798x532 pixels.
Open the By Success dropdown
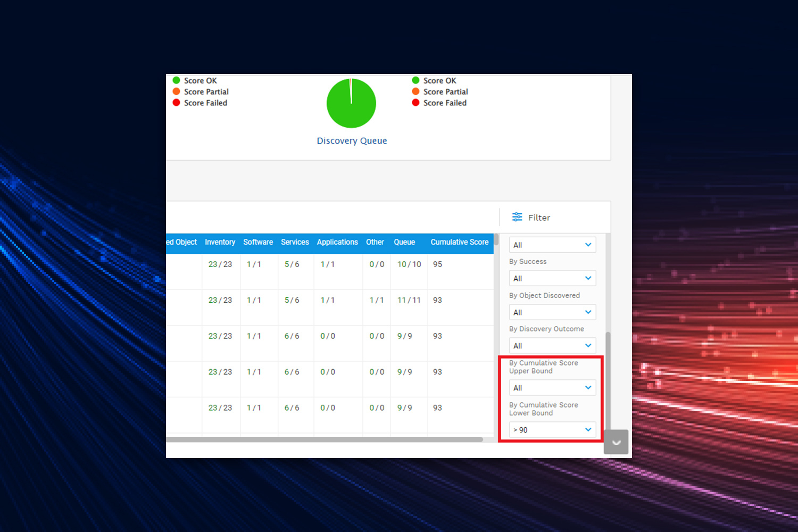click(x=552, y=278)
